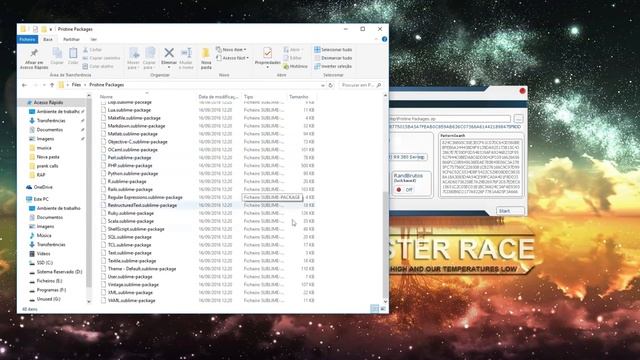This screenshot has height=360, width=640.
Task: Click the Eliminar X icon
Action: tap(169, 53)
